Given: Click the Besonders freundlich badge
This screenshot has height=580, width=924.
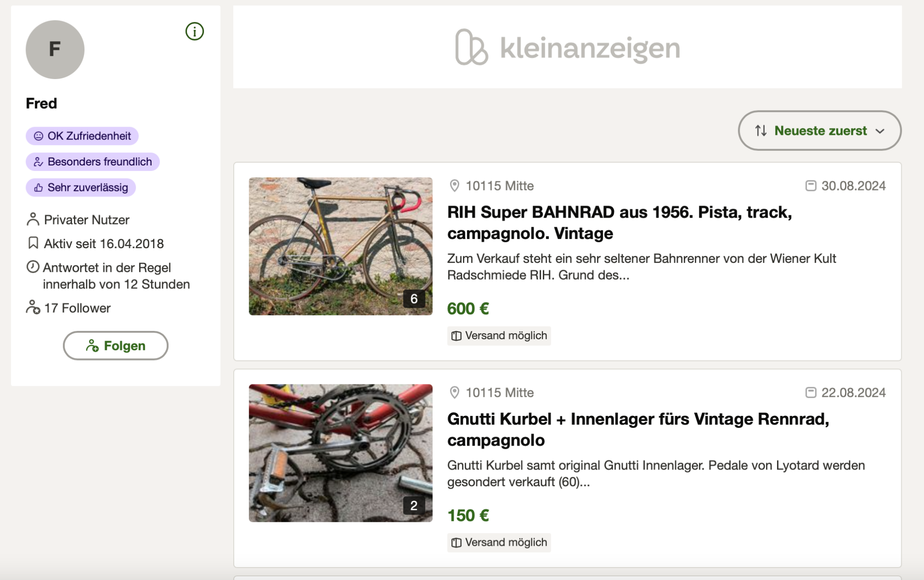Looking at the screenshot, I should (x=93, y=162).
